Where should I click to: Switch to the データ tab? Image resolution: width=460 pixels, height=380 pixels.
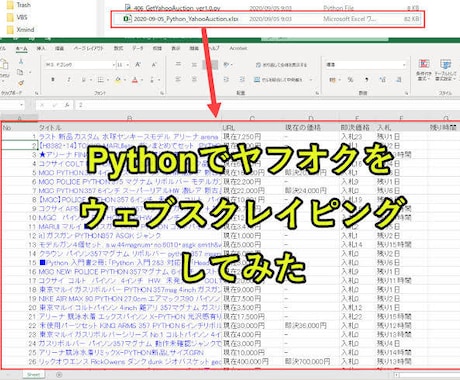[x=138, y=49]
